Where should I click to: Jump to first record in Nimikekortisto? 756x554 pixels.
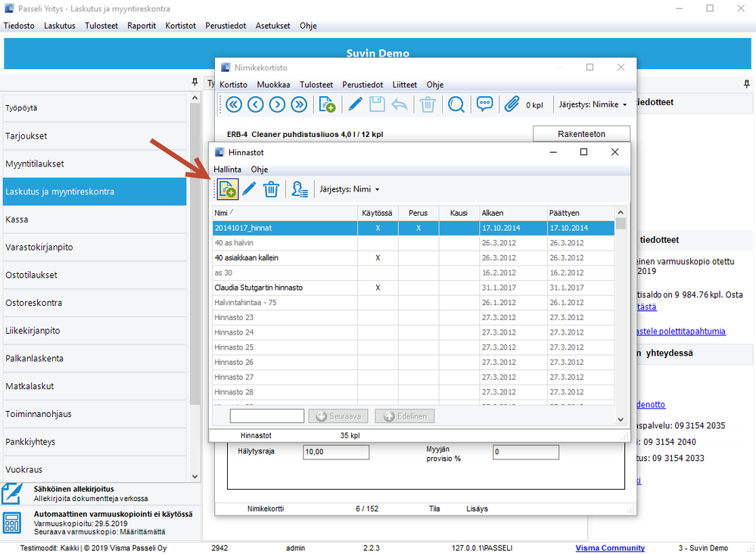(x=234, y=104)
